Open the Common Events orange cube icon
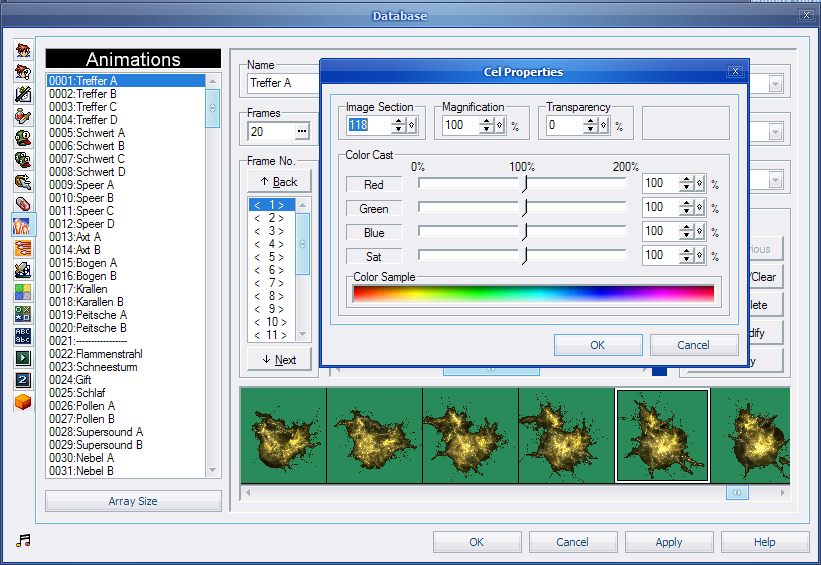The height and width of the screenshot is (565, 821). [23, 401]
